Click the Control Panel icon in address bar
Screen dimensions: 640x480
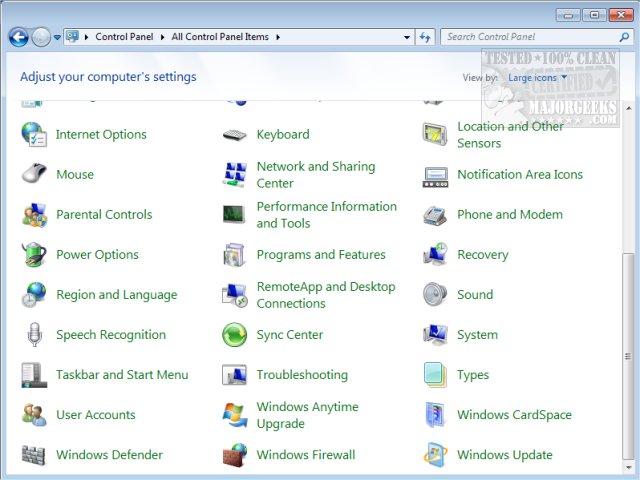coord(73,37)
